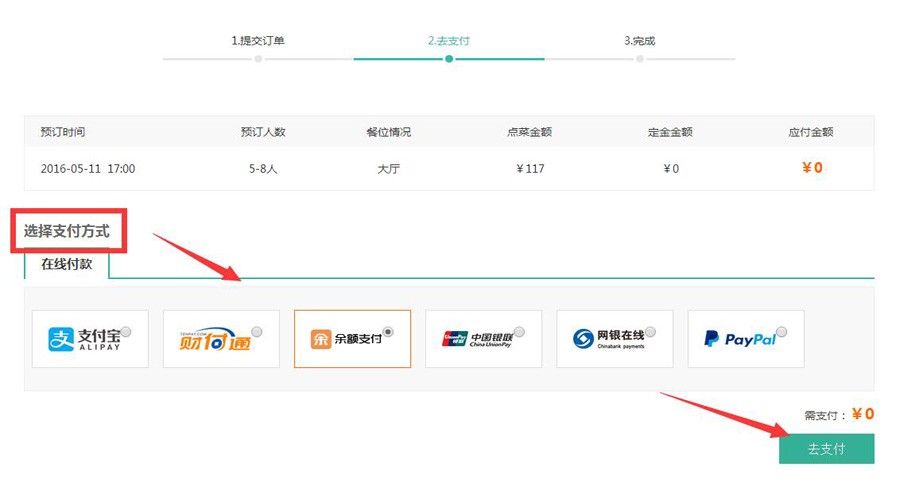Click step 2.去支付

tap(449, 41)
